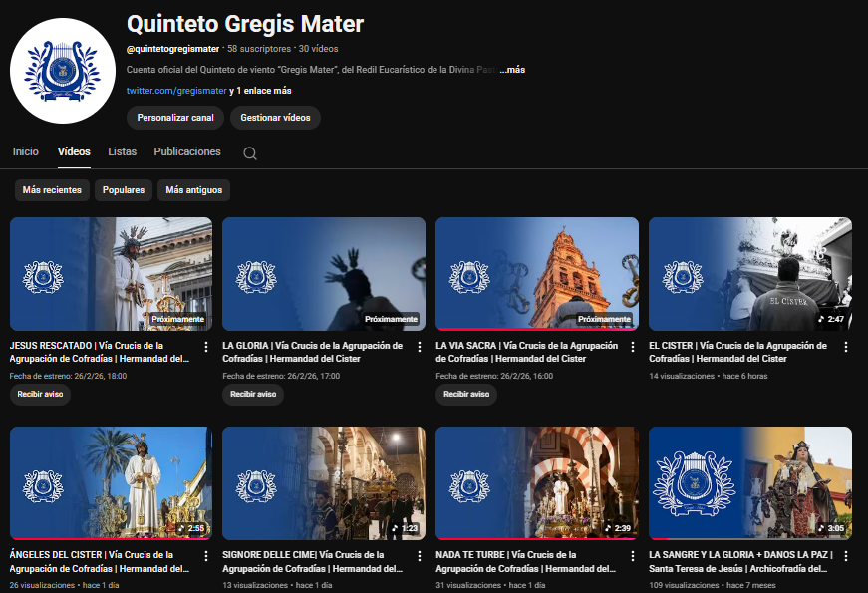Switch to the Listas tab
Screen dimensions: 868x593
122,151
